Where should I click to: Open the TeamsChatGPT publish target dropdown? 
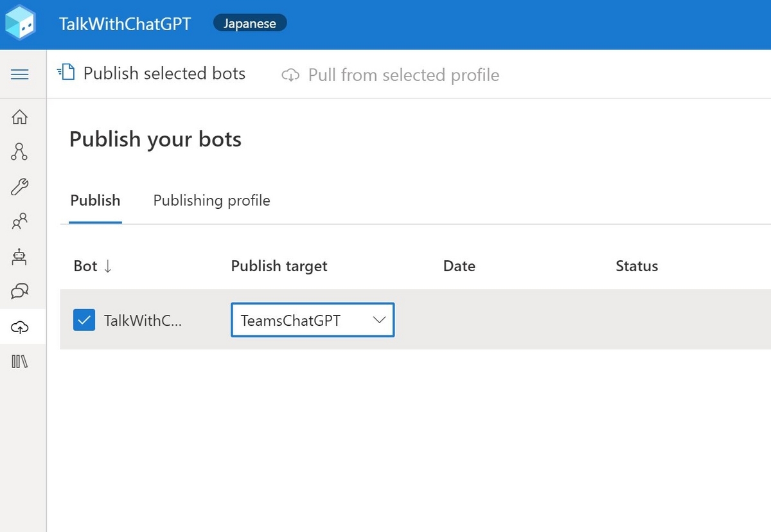[312, 319]
